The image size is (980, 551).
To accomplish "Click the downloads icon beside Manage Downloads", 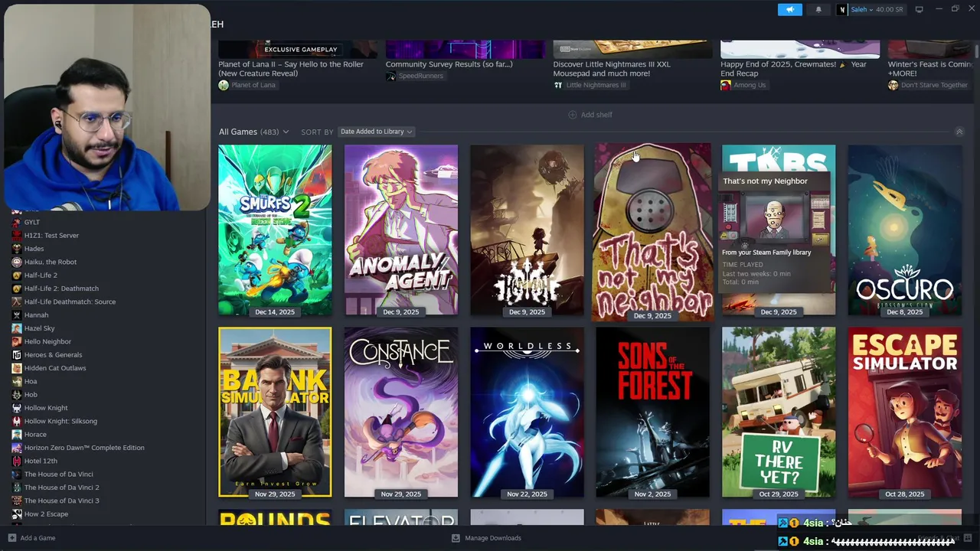I will pyautogui.click(x=456, y=538).
